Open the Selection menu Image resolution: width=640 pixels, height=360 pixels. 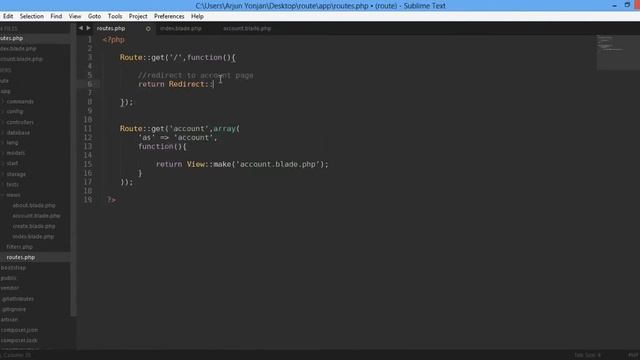click(x=31, y=16)
